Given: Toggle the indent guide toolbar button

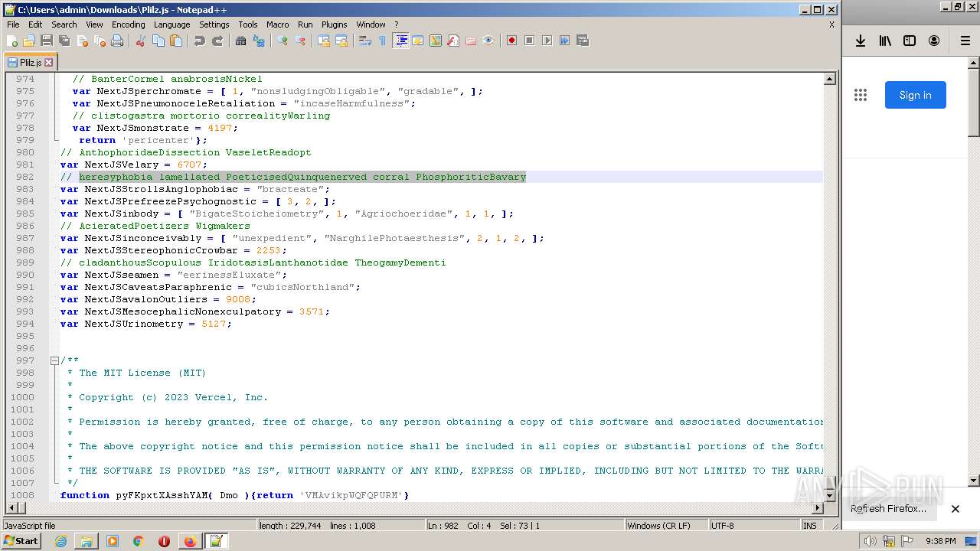Looking at the screenshot, I should click(x=400, y=41).
